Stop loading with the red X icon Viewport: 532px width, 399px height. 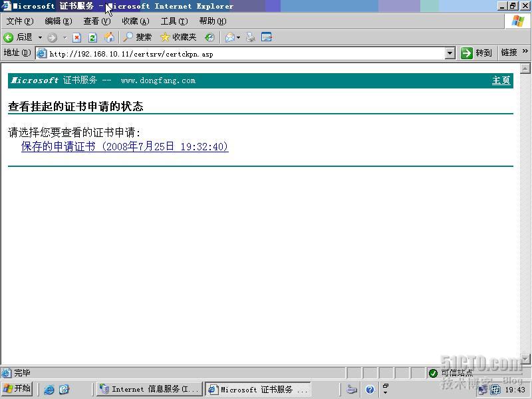[x=77, y=37]
